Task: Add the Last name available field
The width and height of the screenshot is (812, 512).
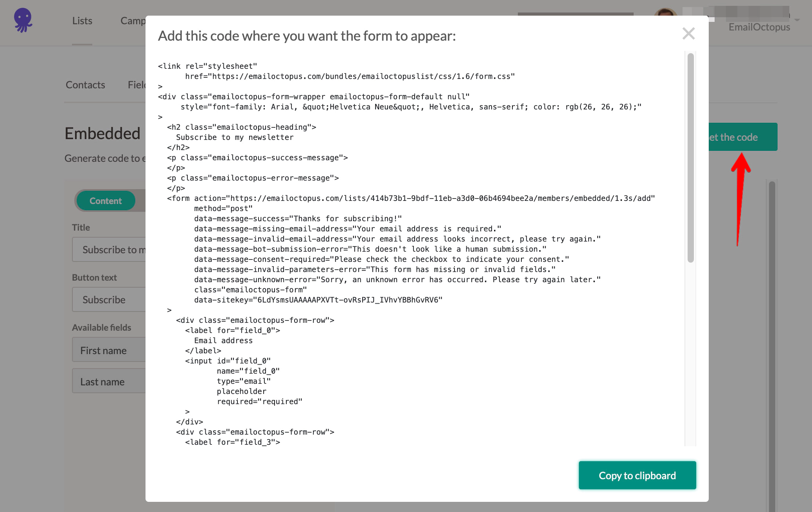Action: (110, 382)
